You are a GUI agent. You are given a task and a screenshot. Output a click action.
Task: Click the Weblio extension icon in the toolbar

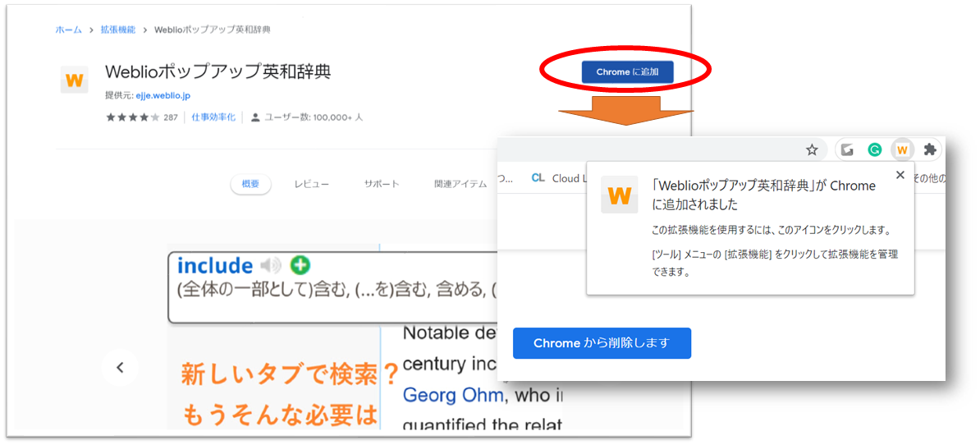click(902, 150)
